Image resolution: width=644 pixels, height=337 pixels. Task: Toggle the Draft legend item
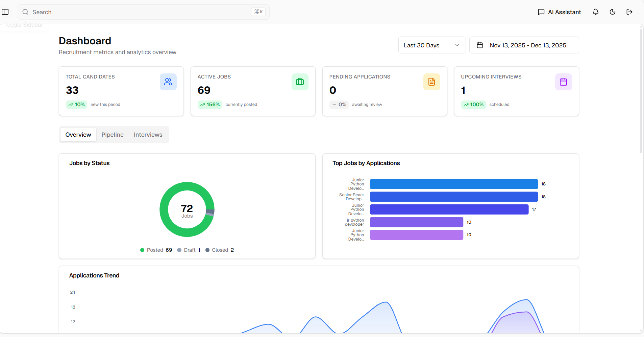point(189,250)
